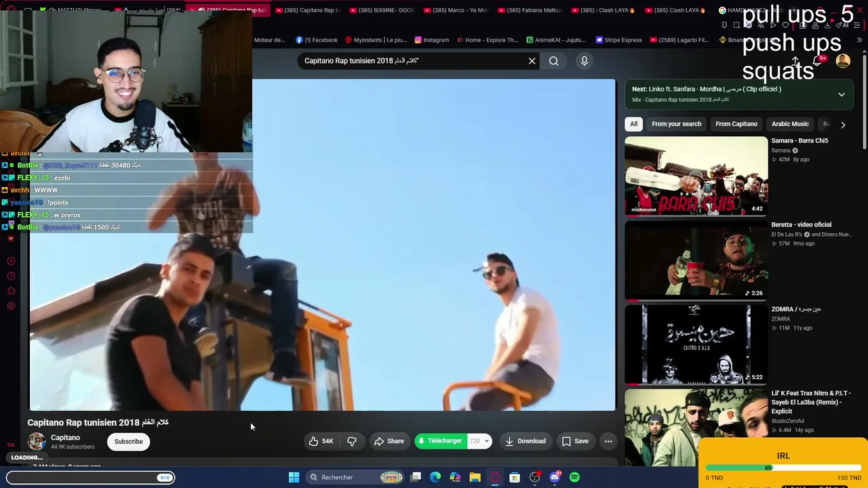This screenshot has width=868, height=488.
Task: Click the ZOMRA video title
Action: point(796,309)
